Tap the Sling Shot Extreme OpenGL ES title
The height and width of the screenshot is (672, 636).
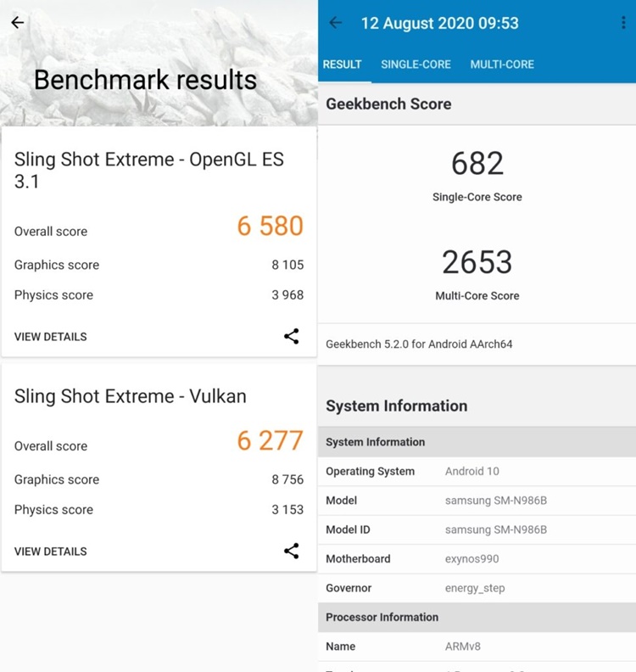pos(149,171)
